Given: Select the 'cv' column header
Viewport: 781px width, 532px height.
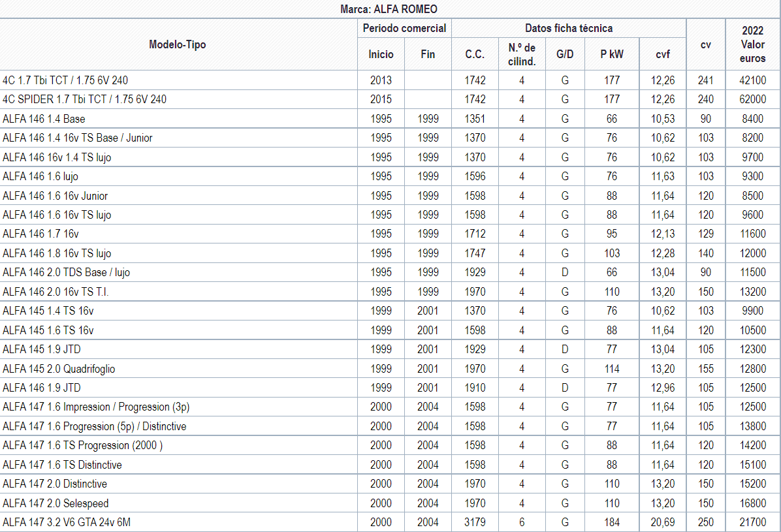Looking at the screenshot, I should pyautogui.click(x=706, y=45).
